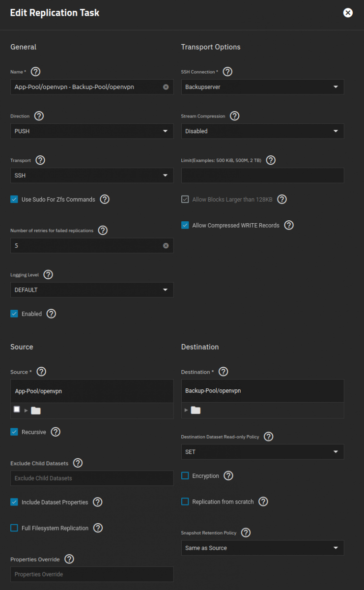Click the Limit input field
364x590 pixels.
[262, 176]
